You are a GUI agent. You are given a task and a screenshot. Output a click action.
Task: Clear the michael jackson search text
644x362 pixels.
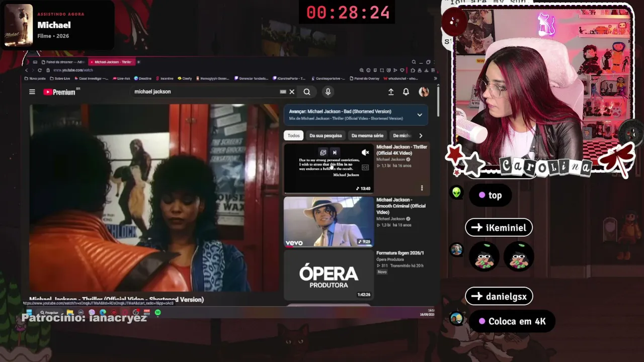[292, 92]
